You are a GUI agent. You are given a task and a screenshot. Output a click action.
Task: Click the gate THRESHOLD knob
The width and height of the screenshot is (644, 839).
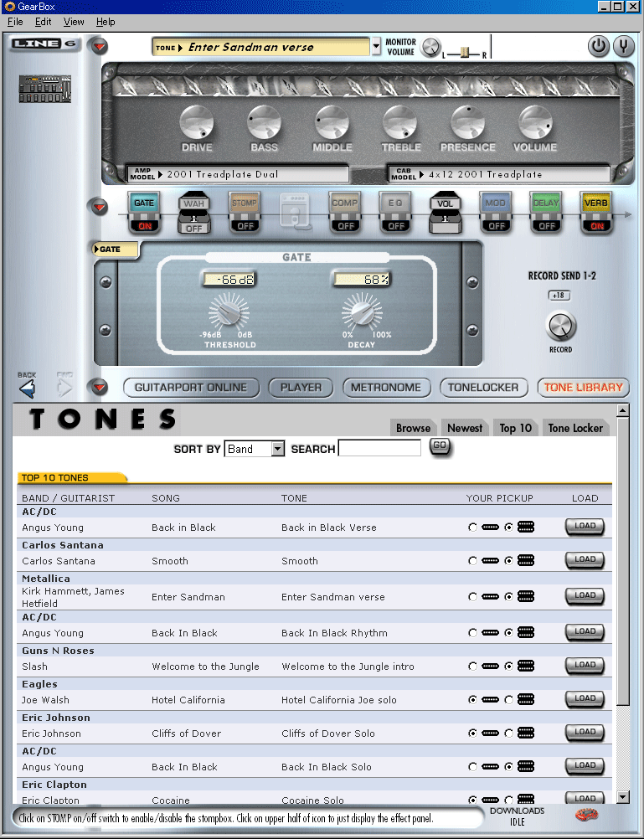[x=229, y=312]
